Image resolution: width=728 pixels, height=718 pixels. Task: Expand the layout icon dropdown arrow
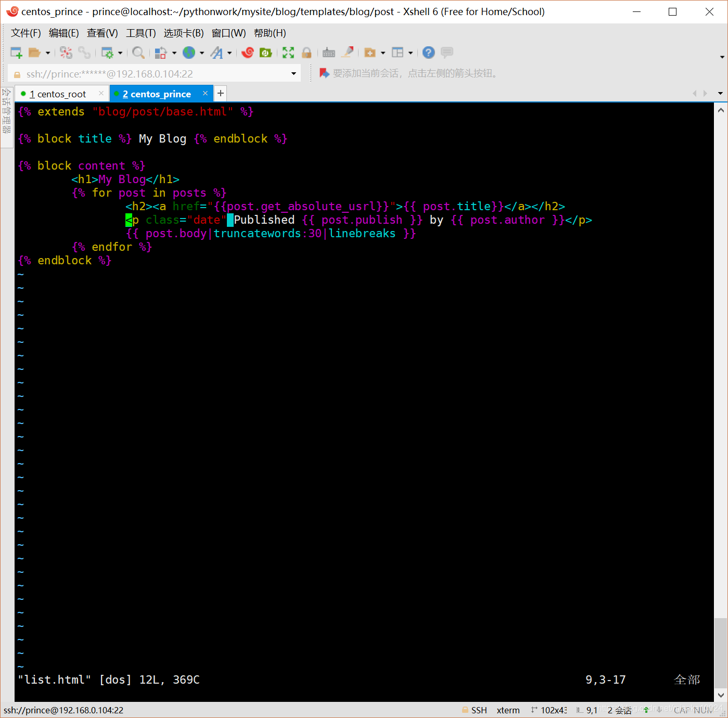(411, 53)
